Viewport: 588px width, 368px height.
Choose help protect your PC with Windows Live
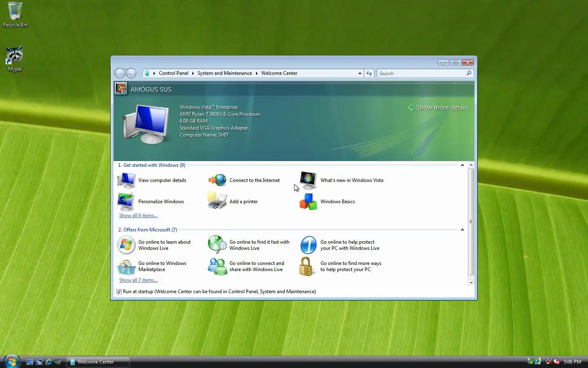point(340,245)
